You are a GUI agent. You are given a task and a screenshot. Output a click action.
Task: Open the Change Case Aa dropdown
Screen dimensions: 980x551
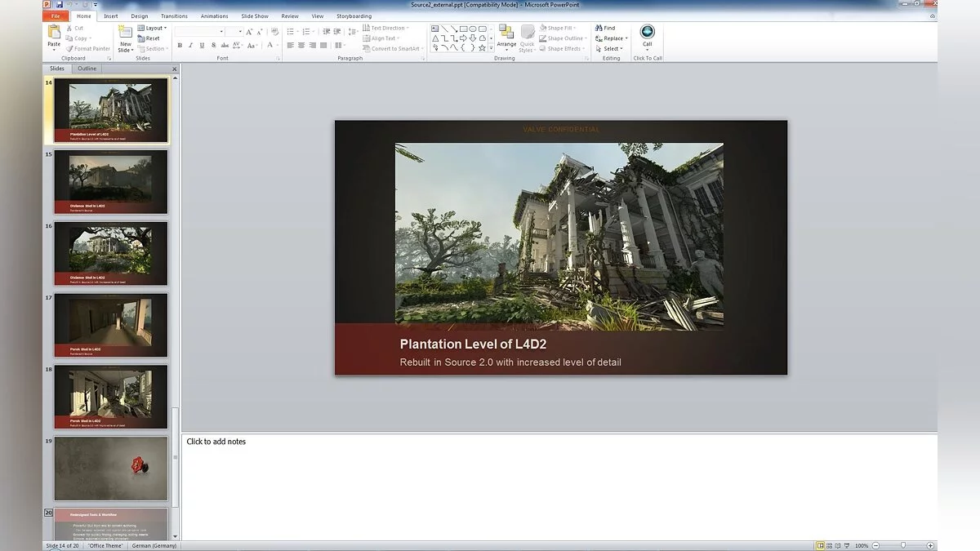(x=252, y=46)
